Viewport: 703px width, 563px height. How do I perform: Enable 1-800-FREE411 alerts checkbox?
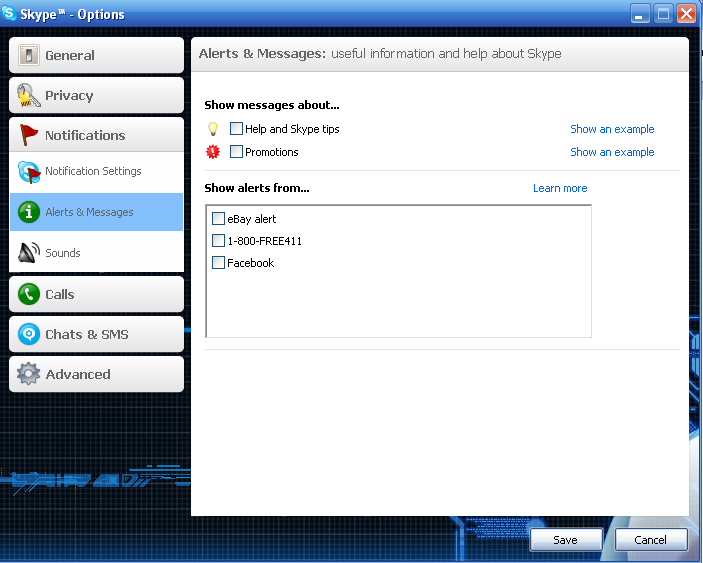tap(218, 240)
